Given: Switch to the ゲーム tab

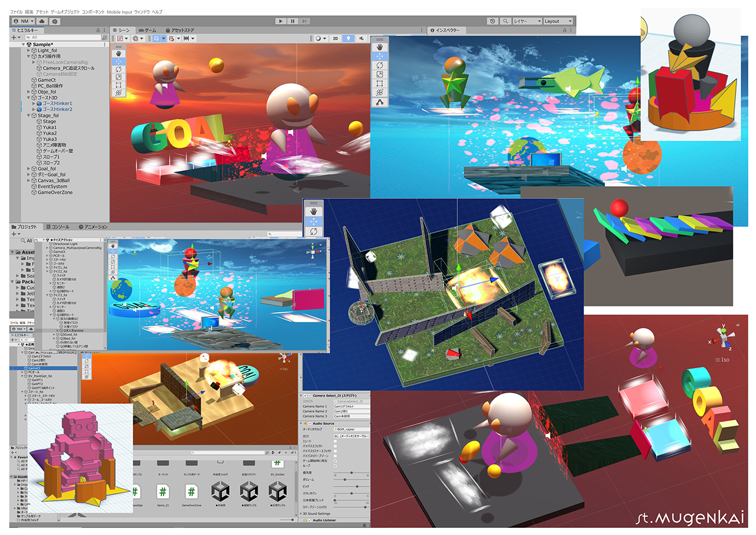Looking at the screenshot, I should (x=148, y=30).
